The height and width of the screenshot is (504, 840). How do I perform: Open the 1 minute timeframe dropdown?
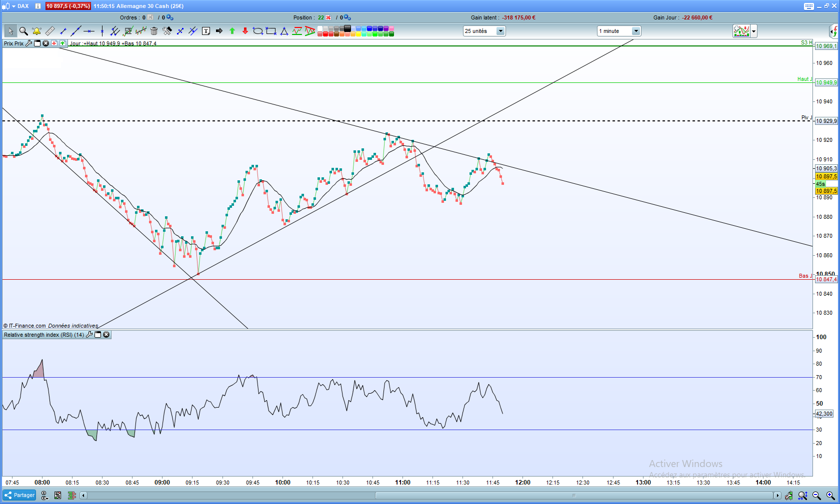tap(619, 31)
